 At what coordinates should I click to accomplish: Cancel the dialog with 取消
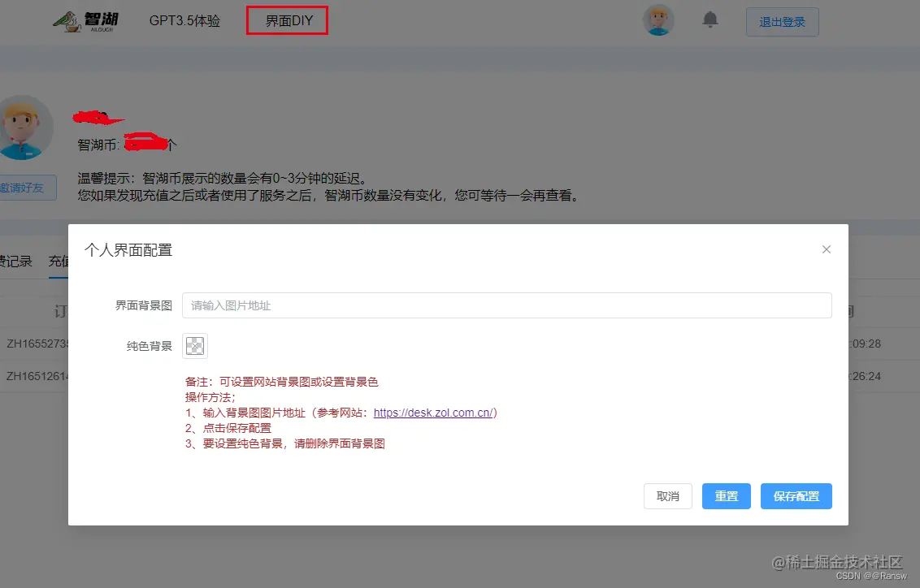tap(667, 495)
